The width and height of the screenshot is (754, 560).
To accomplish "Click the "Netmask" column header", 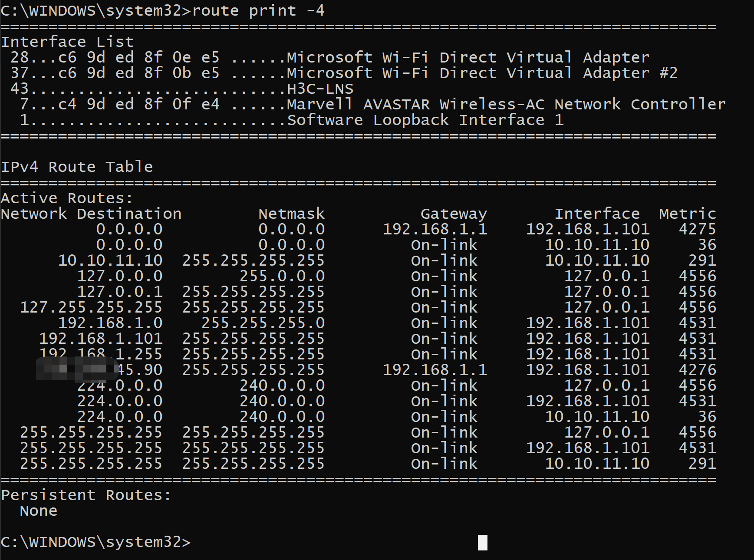I will [291, 214].
